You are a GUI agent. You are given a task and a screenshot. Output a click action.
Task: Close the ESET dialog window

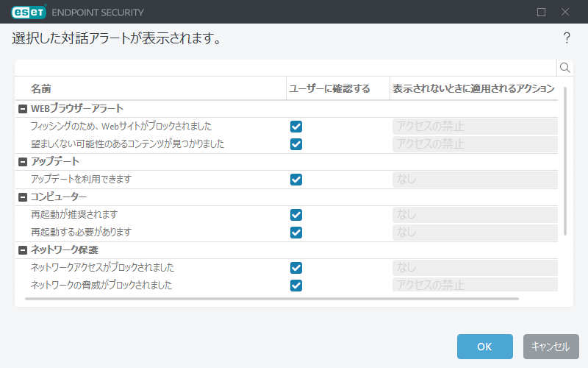pos(565,12)
